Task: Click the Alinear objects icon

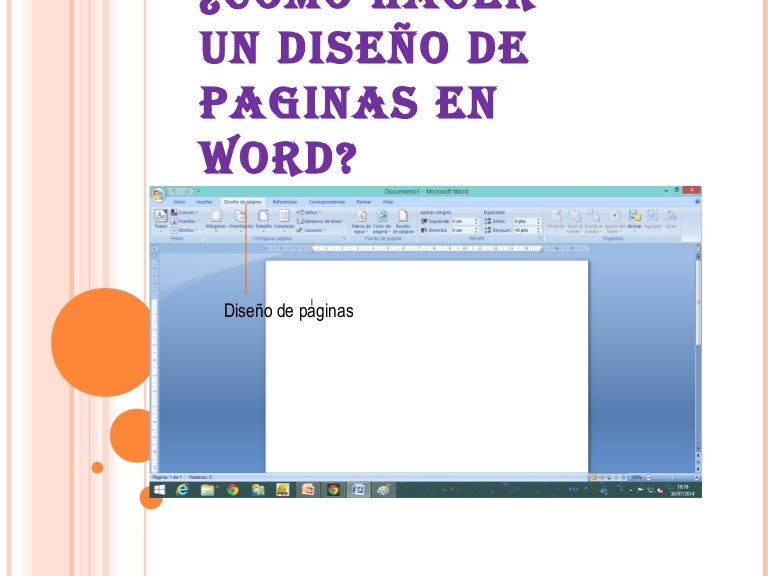Action: (x=634, y=216)
